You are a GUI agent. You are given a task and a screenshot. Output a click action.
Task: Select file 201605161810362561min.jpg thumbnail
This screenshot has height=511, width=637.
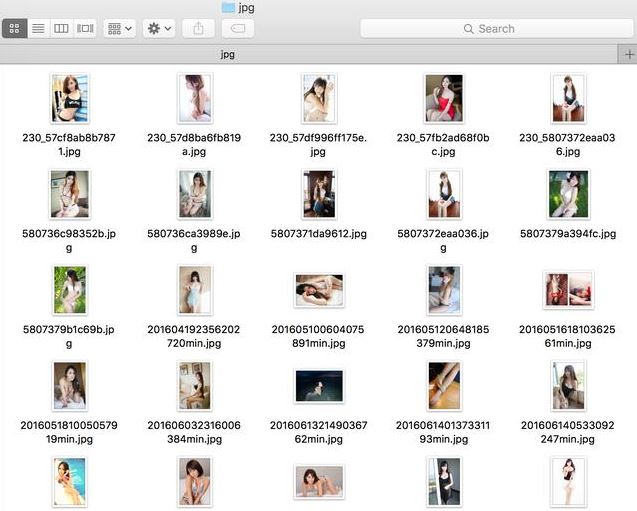[x=568, y=290]
